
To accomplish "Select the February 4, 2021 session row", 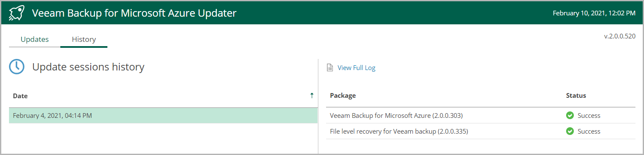I will [163, 115].
